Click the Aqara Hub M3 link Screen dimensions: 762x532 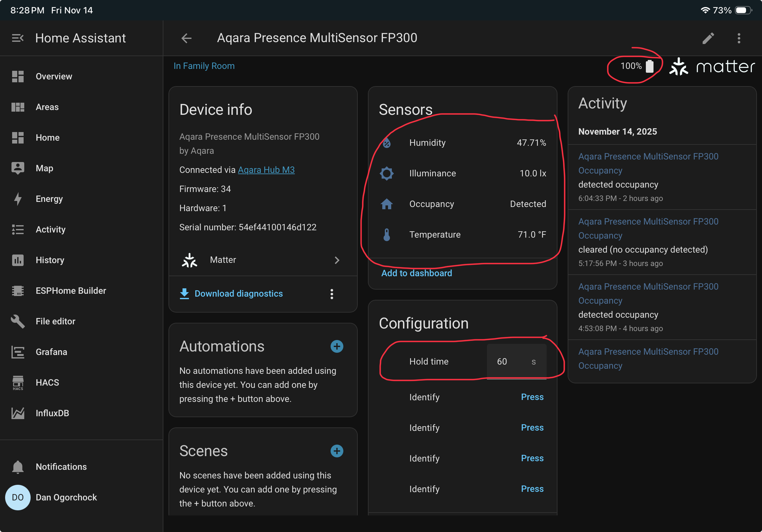point(266,170)
